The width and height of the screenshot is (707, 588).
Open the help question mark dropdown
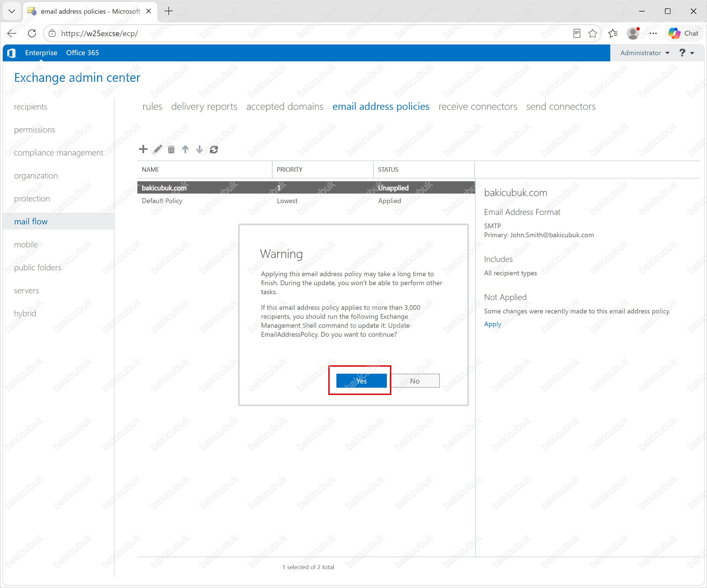[687, 53]
